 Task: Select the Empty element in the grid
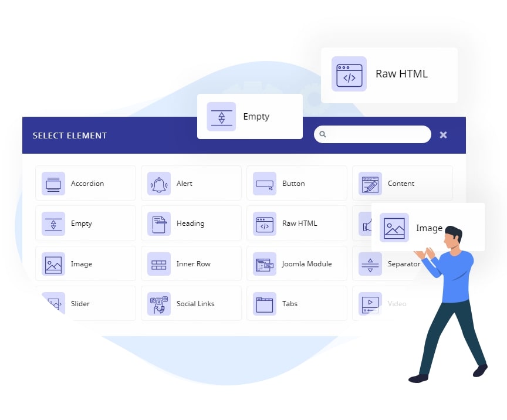coord(86,223)
